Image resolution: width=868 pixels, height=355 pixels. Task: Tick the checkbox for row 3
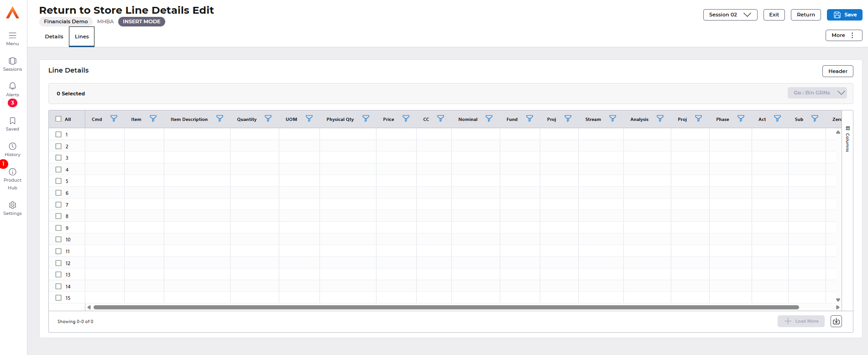click(x=58, y=158)
